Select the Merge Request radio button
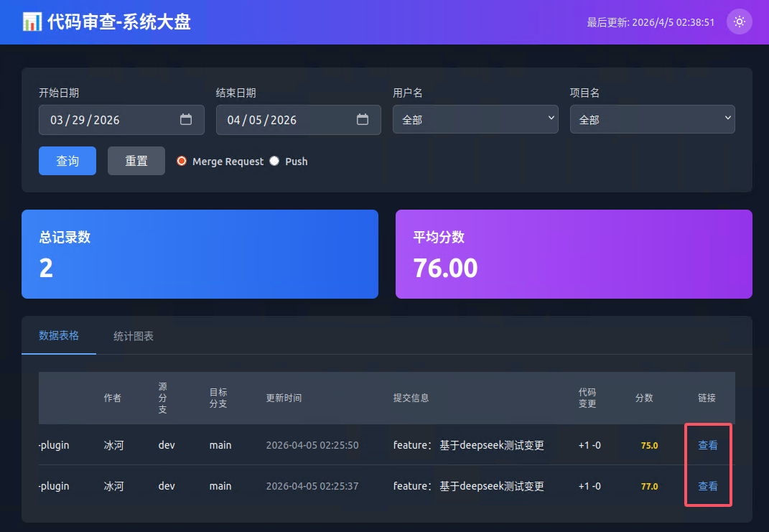The image size is (769, 532). click(x=182, y=161)
